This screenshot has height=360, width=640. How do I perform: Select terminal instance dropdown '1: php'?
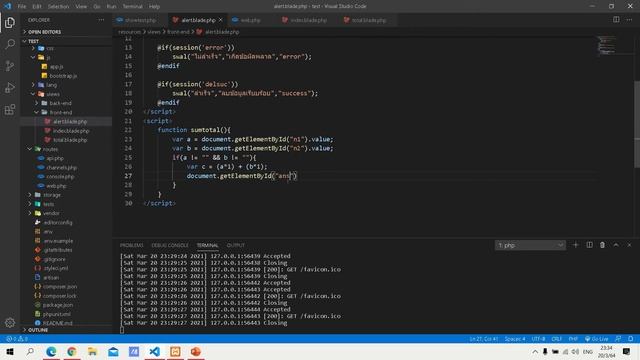pos(530,245)
